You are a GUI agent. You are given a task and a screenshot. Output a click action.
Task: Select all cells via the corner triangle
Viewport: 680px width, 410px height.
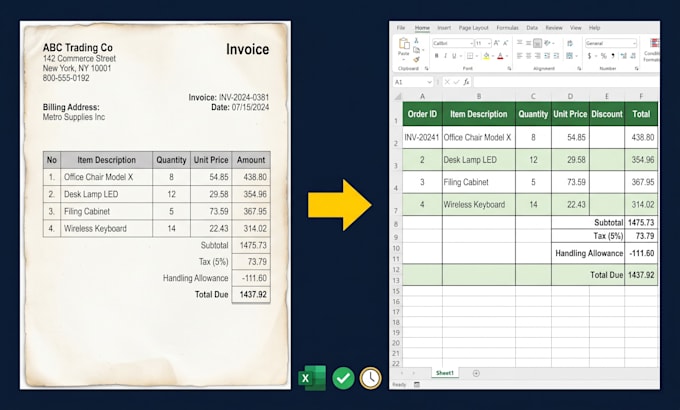(397, 96)
